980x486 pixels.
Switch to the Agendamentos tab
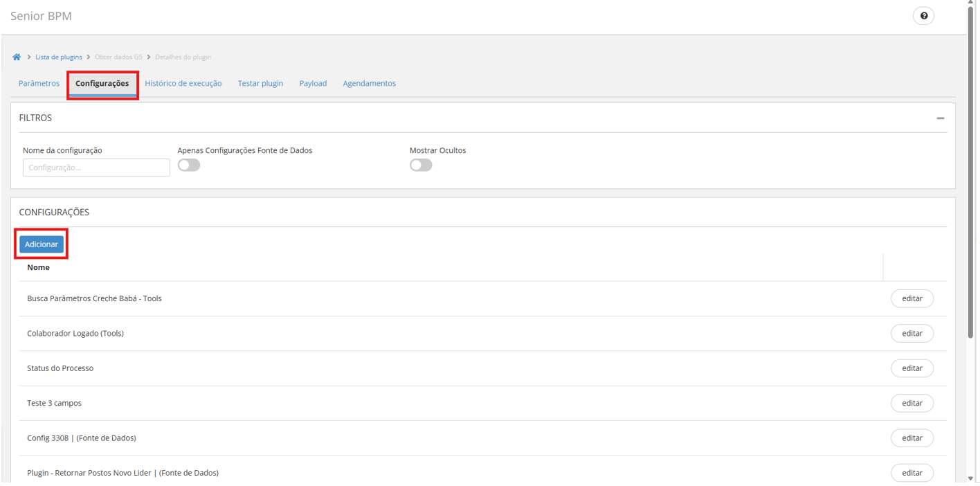point(370,83)
